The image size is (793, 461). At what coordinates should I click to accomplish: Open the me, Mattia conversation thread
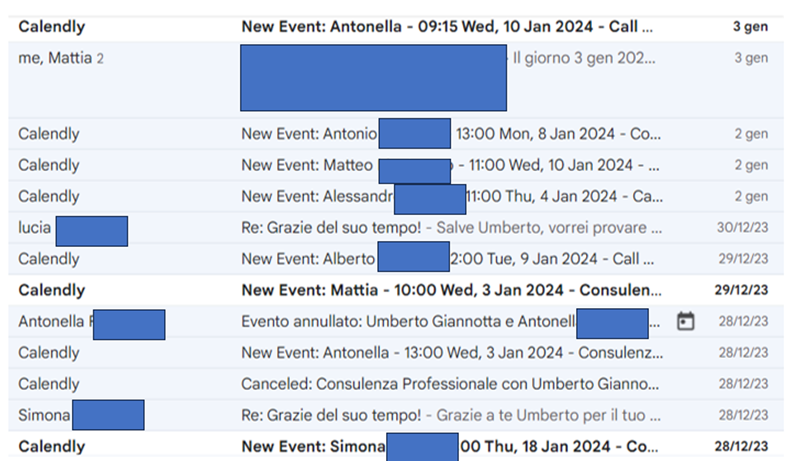point(55,58)
